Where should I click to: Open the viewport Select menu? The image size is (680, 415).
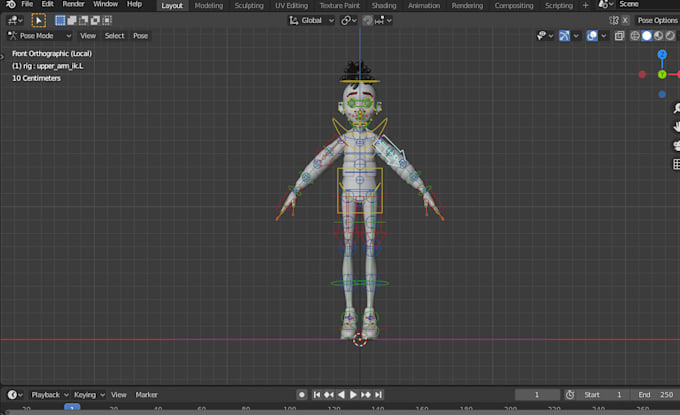click(x=114, y=36)
